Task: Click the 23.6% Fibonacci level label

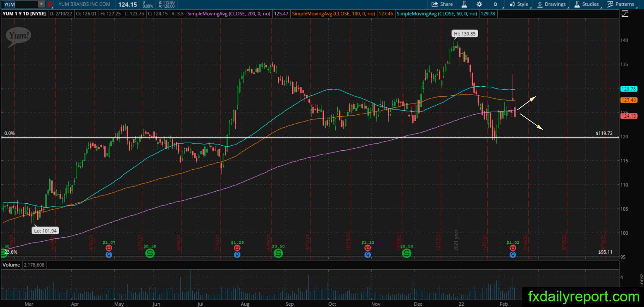Action: (x=11, y=252)
